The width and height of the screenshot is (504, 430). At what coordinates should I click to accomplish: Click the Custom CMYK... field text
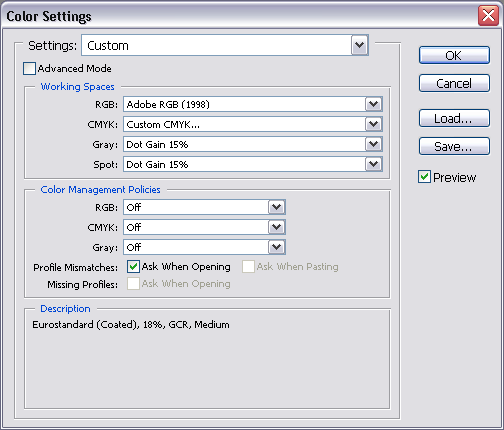click(163, 124)
